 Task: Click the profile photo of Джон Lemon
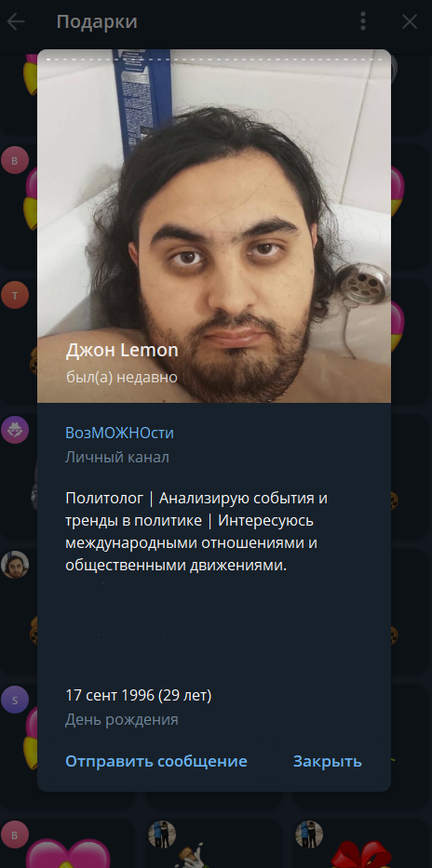click(214, 226)
